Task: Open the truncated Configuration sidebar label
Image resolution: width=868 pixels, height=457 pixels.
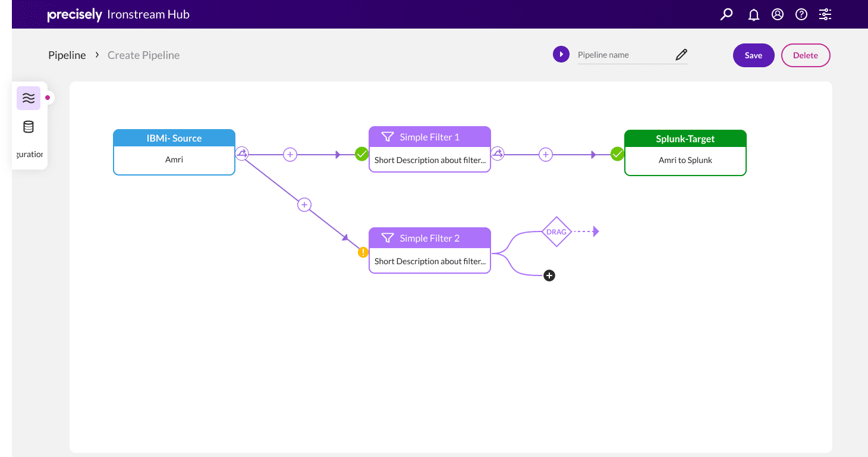Action: coord(30,154)
